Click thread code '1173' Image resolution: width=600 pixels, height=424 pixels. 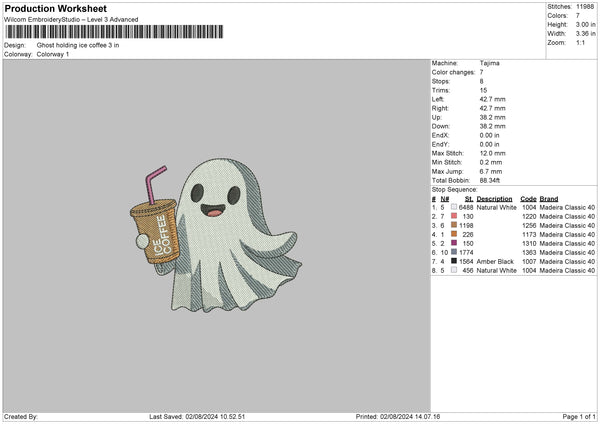[529, 235]
